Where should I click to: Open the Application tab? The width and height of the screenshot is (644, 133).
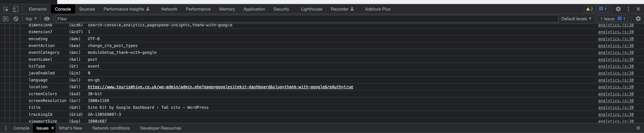[254, 9]
